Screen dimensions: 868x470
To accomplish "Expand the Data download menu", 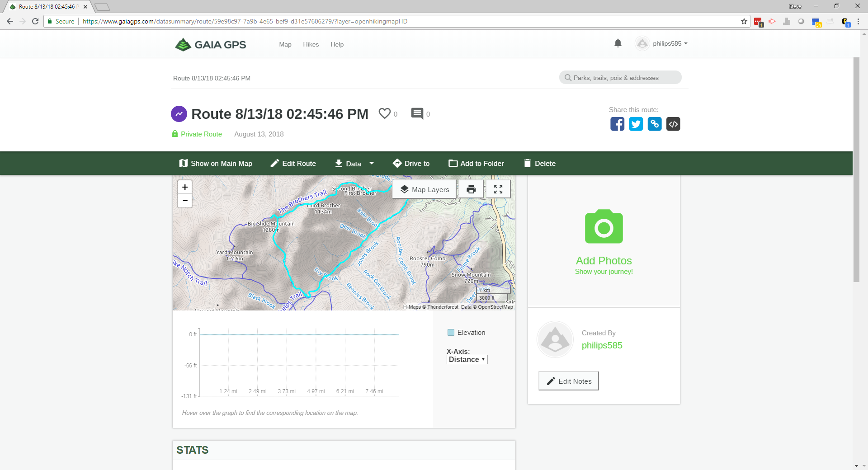I will (354, 164).
